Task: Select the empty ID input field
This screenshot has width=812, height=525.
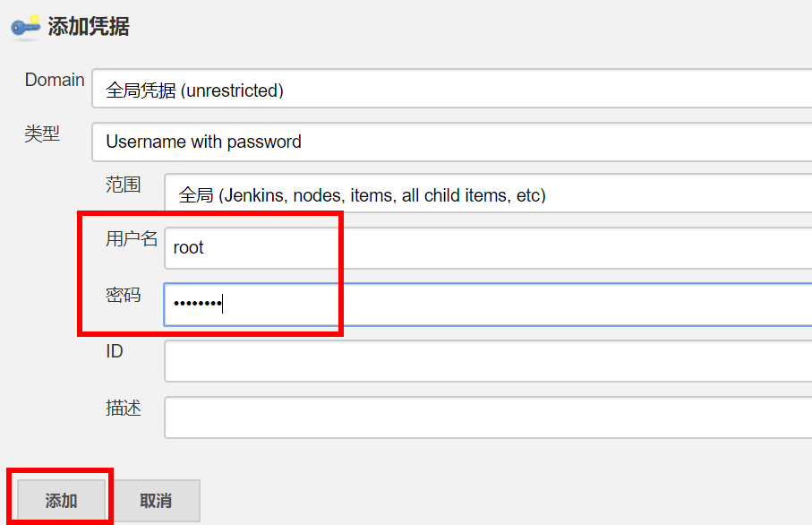Action: point(488,361)
